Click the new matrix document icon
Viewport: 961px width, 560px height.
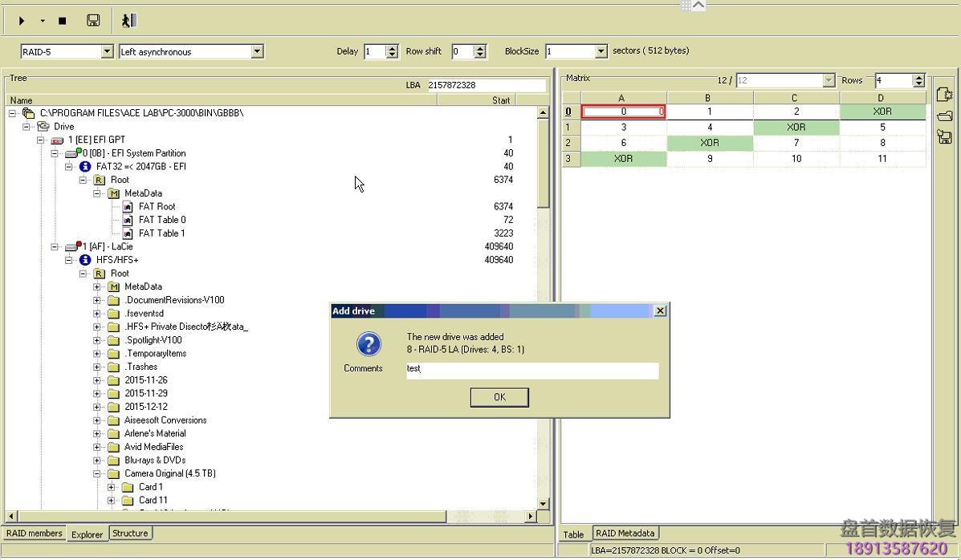point(944,95)
